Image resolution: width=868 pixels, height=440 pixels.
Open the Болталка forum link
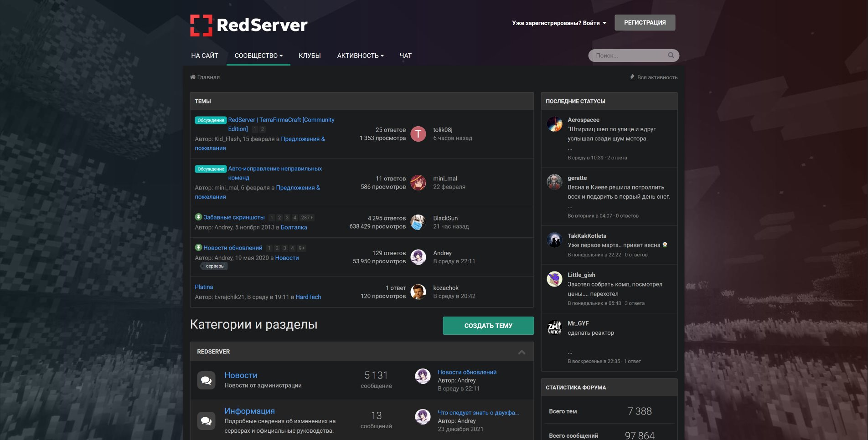[x=294, y=227]
